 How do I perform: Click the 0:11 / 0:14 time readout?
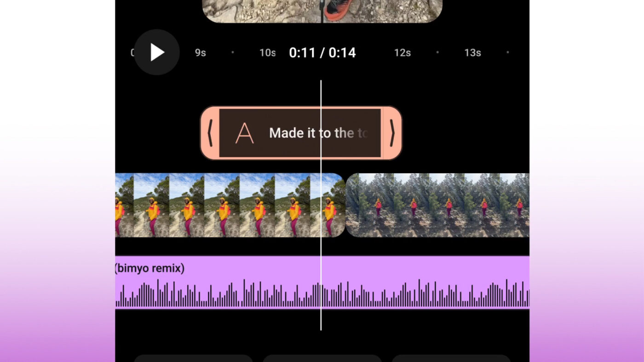click(x=322, y=53)
